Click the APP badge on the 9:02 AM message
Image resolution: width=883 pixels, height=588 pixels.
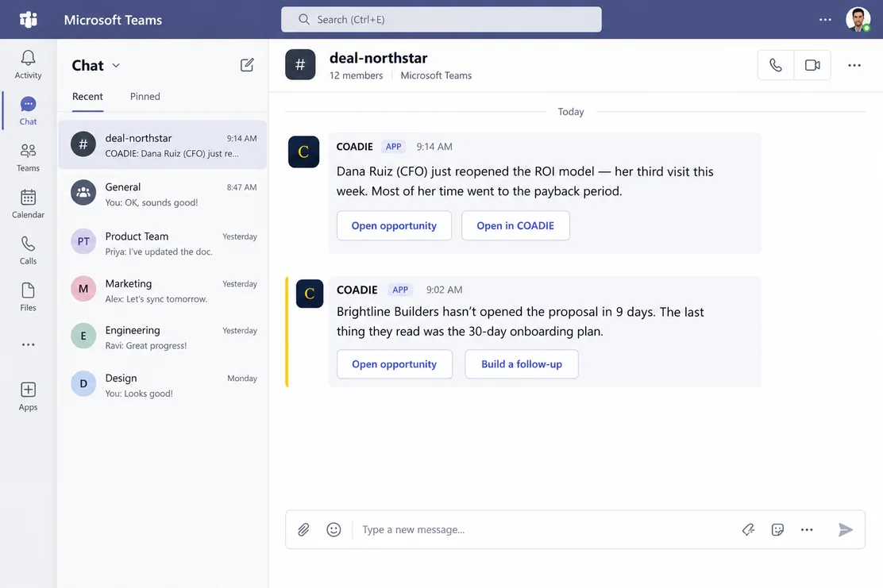(400, 290)
